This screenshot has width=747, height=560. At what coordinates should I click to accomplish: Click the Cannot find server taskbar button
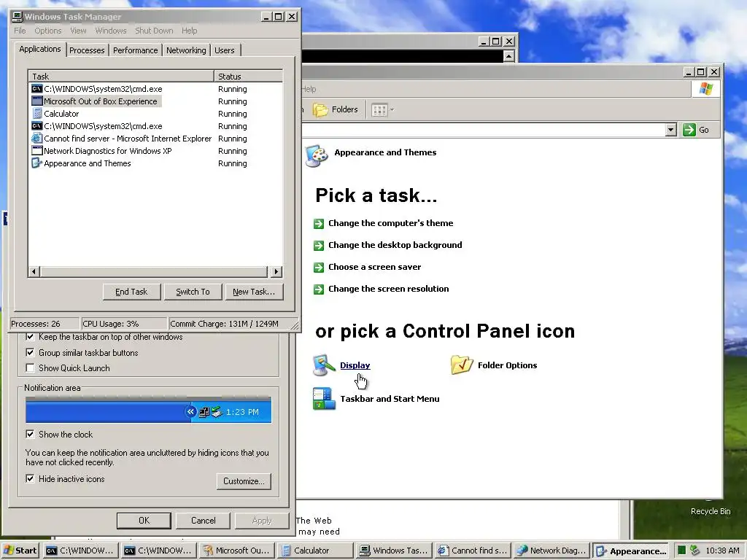pos(472,551)
